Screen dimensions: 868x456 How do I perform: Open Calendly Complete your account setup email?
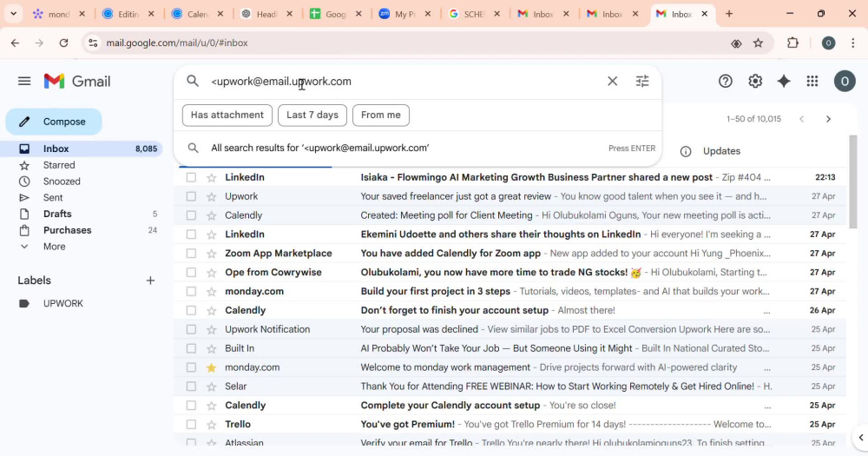click(510, 406)
